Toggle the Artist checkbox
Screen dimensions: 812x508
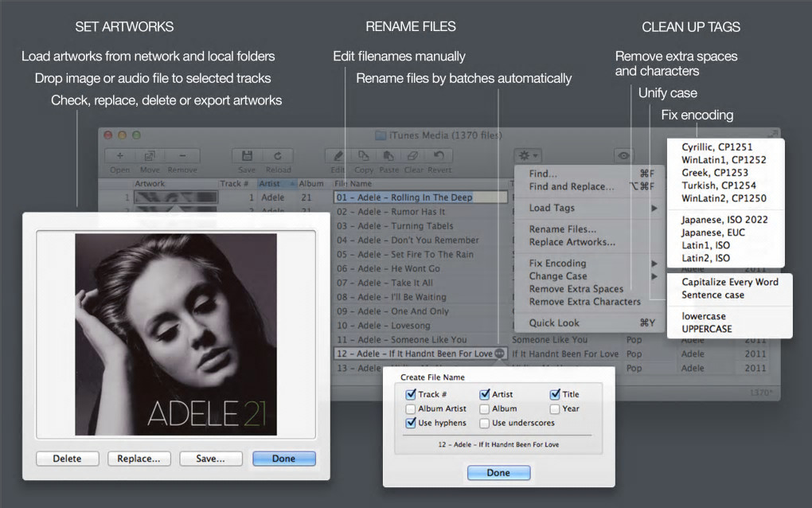pos(484,395)
